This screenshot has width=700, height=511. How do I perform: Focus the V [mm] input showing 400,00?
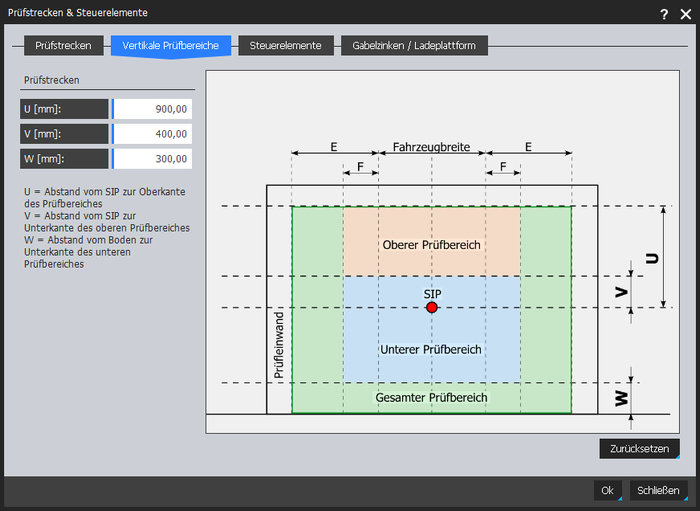152,134
